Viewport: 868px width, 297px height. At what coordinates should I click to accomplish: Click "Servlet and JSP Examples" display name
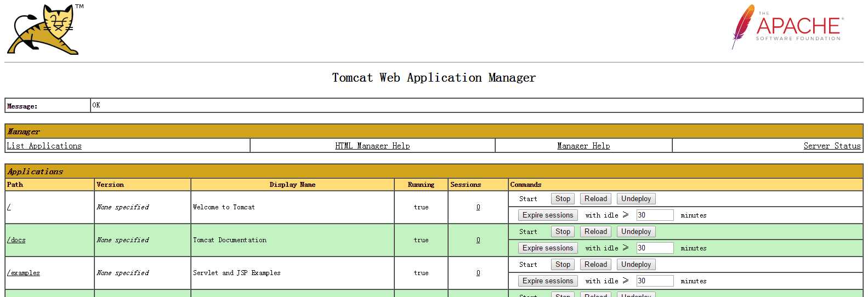click(237, 273)
